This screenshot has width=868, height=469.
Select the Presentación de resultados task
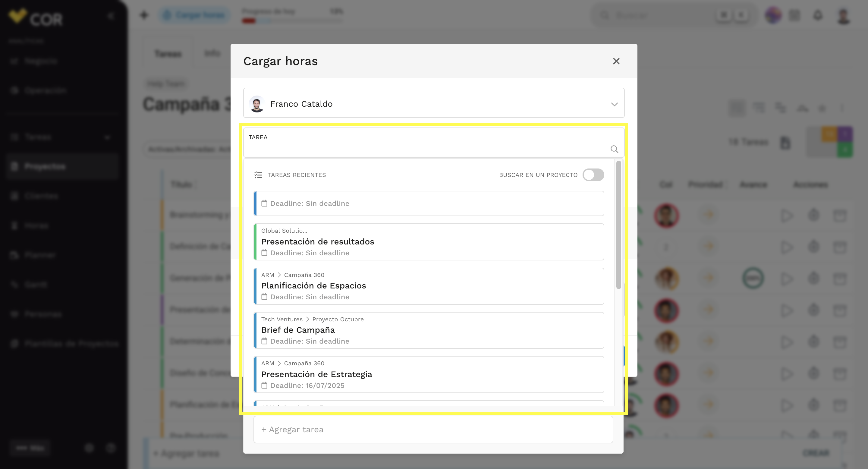pyautogui.click(x=429, y=241)
